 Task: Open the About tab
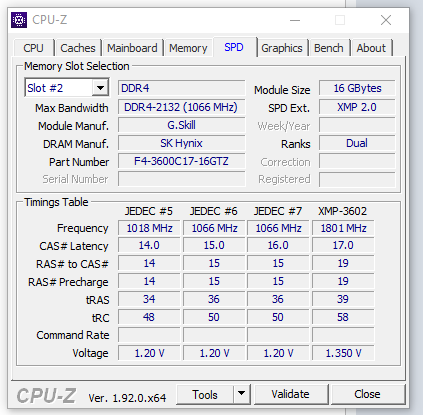pos(371,48)
